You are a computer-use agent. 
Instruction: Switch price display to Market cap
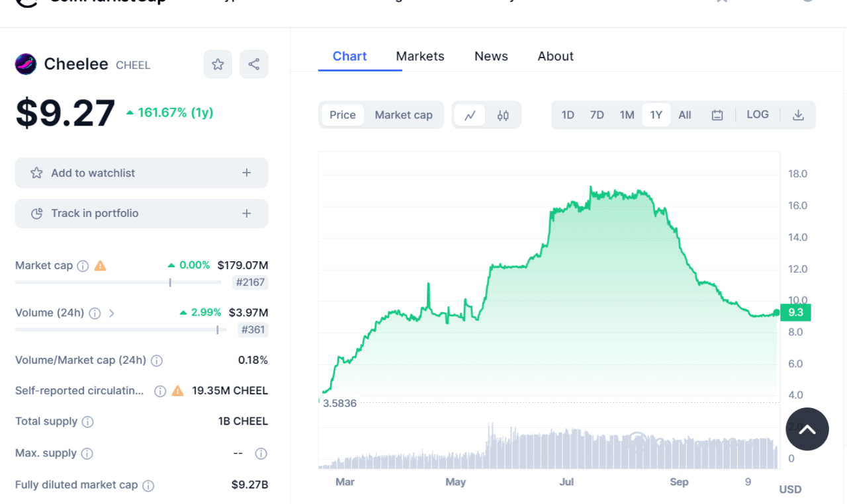click(404, 114)
